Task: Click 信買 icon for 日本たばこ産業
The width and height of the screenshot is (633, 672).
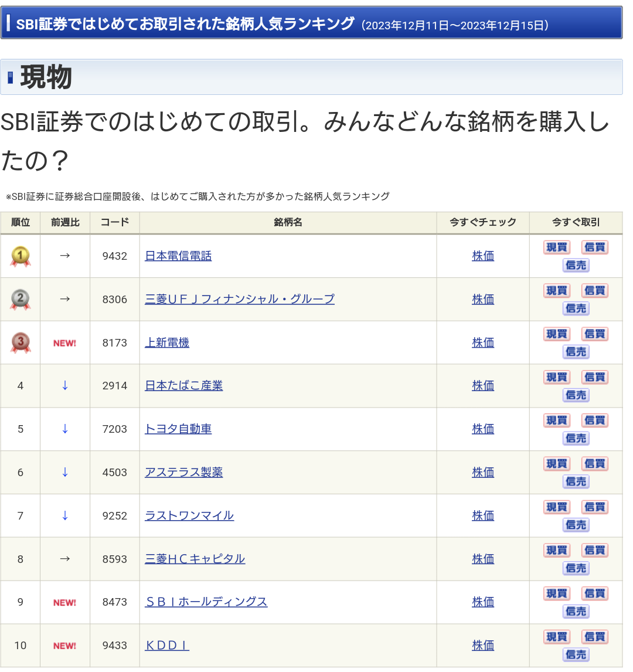Action: coord(595,377)
